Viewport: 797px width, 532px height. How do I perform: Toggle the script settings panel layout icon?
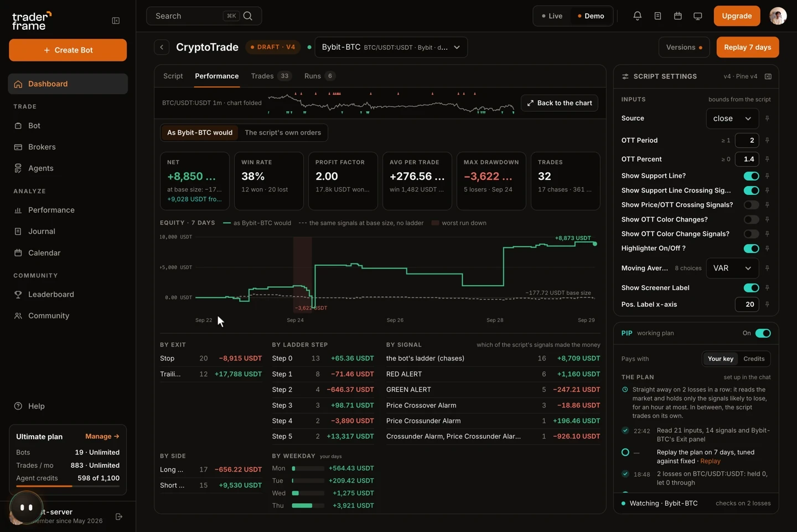point(768,76)
